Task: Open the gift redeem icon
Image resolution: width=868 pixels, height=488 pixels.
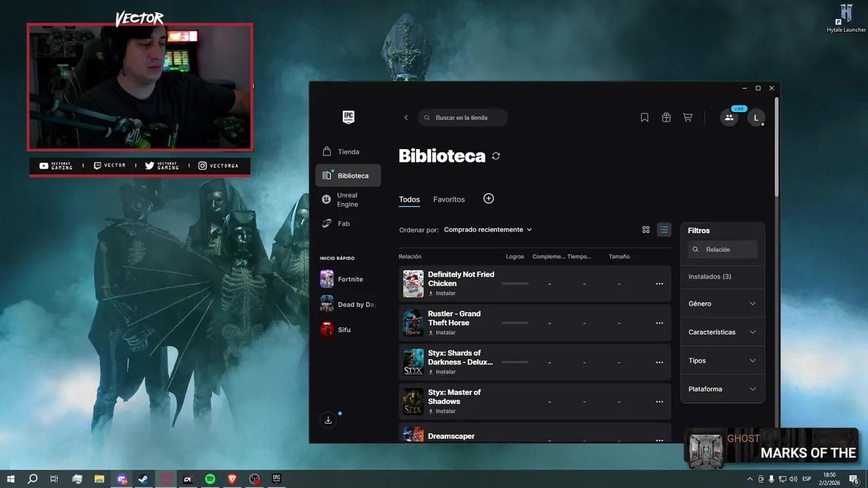Action: 666,117
